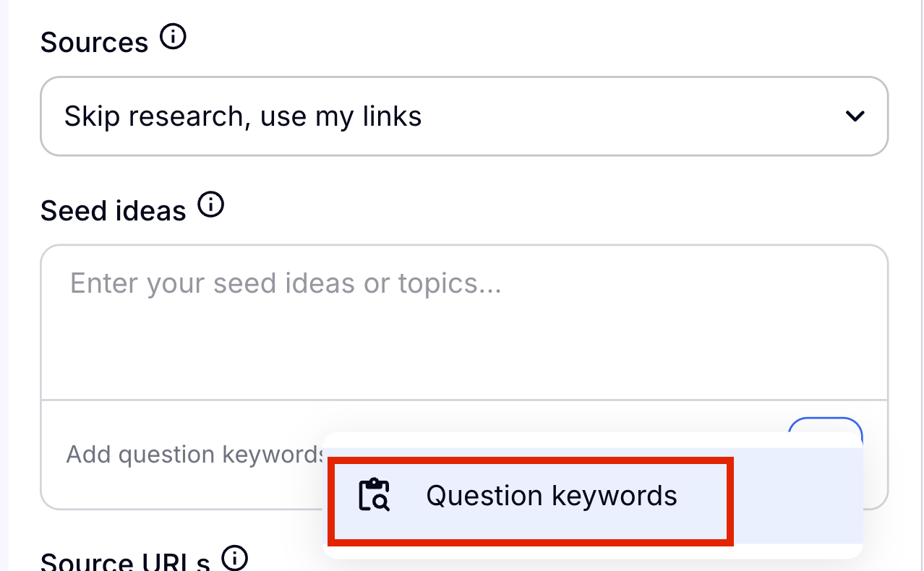924x571 pixels.
Task: Expand the Sources dropdown chevron arrow
Action: tap(855, 116)
